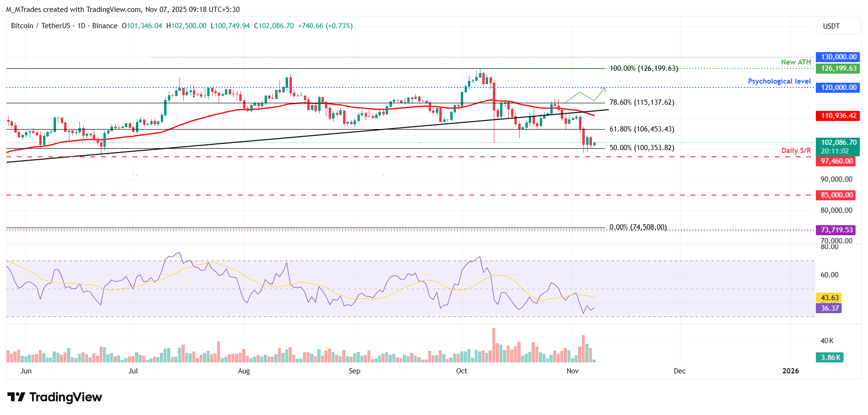This screenshot has width=868, height=415.
Task: Select the 97,460.00 red support price tag
Action: click(x=836, y=161)
